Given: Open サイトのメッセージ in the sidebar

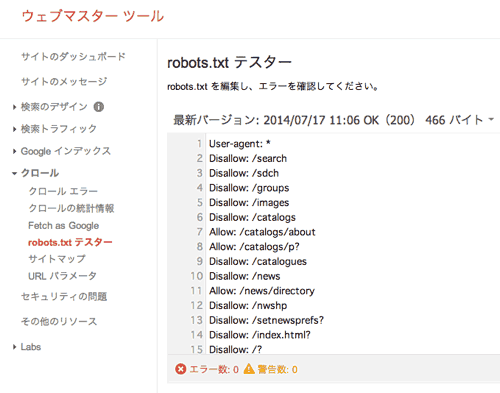Looking at the screenshot, I should pyautogui.click(x=64, y=81).
